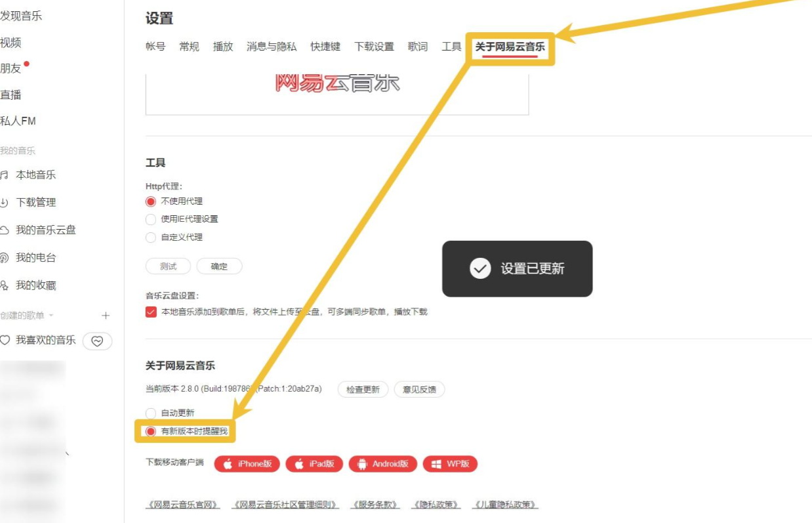Download the iPhone版 client
Viewport: 812px width, 523px height.
point(247,464)
